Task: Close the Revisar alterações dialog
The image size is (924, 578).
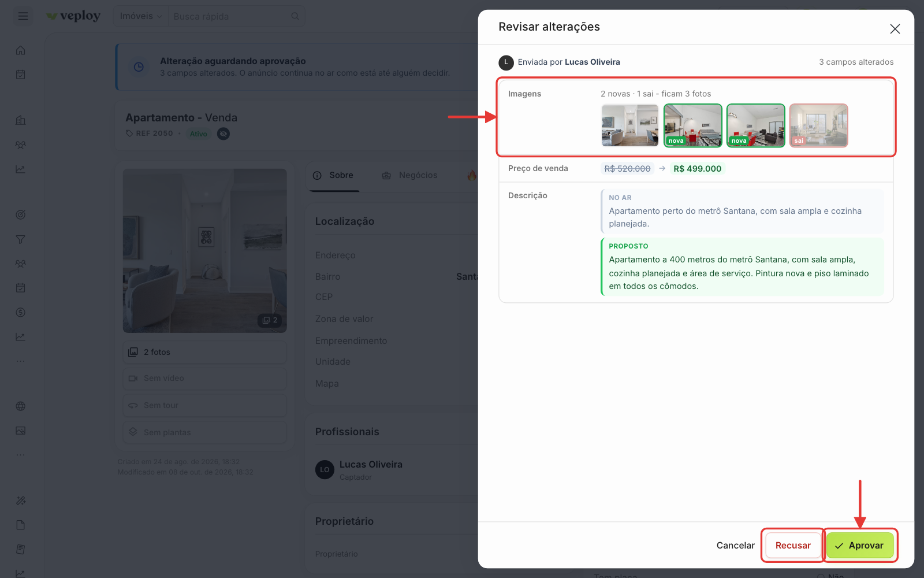Action: [895, 29]
